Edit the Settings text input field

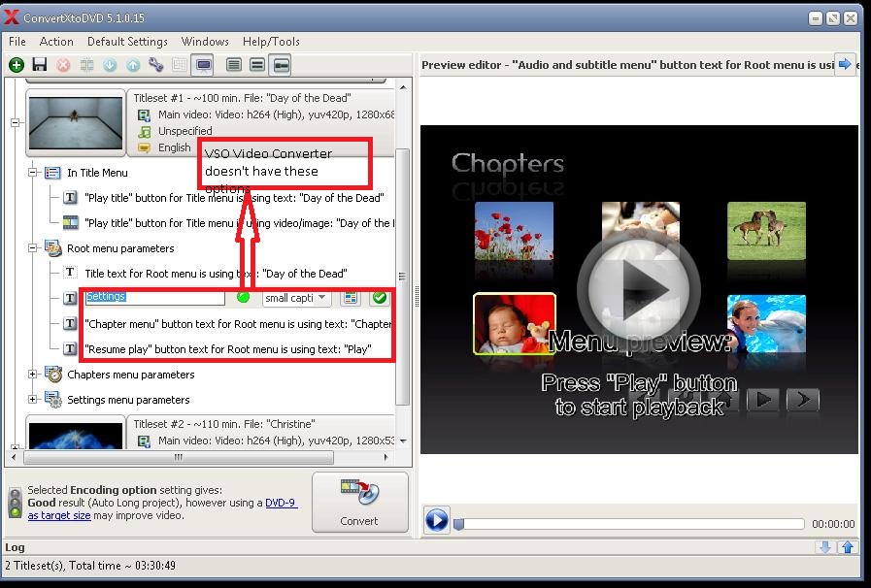click(x=154, y=298)
